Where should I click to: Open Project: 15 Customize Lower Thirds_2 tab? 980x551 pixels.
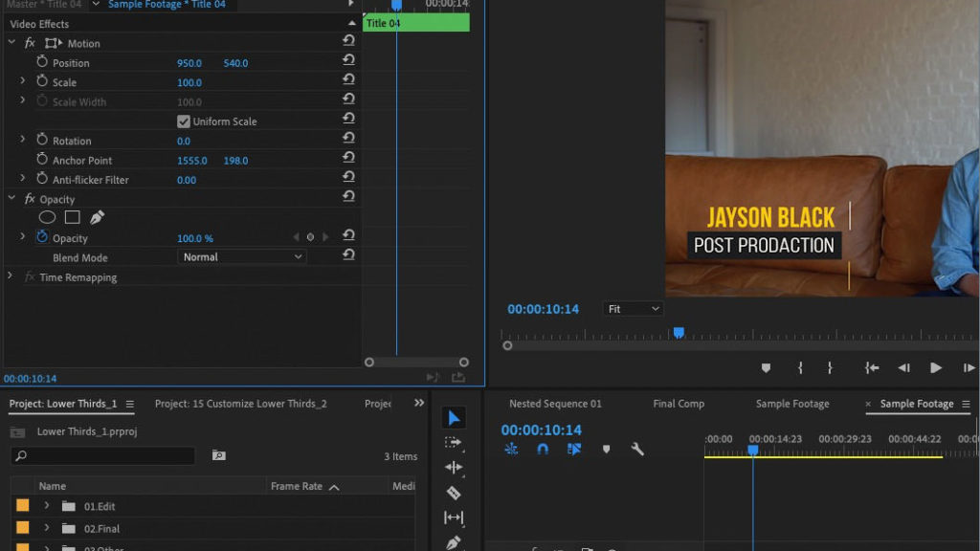click(x=240, y=404)
